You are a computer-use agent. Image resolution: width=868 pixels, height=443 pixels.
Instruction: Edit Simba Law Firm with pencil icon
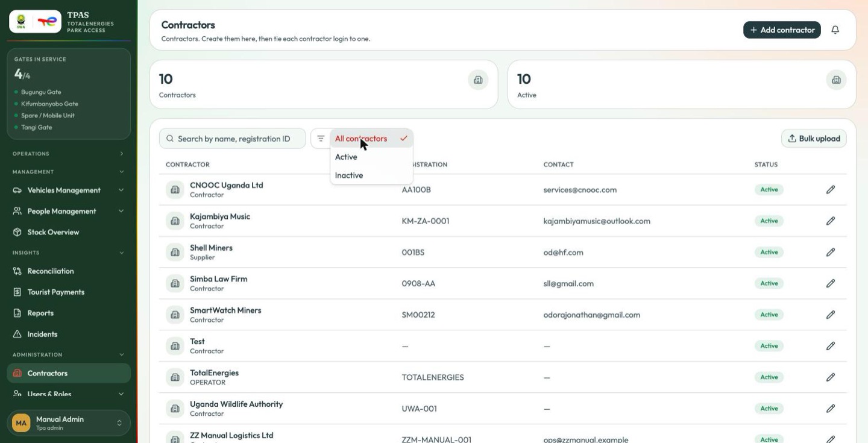click(x=831, y=283)
